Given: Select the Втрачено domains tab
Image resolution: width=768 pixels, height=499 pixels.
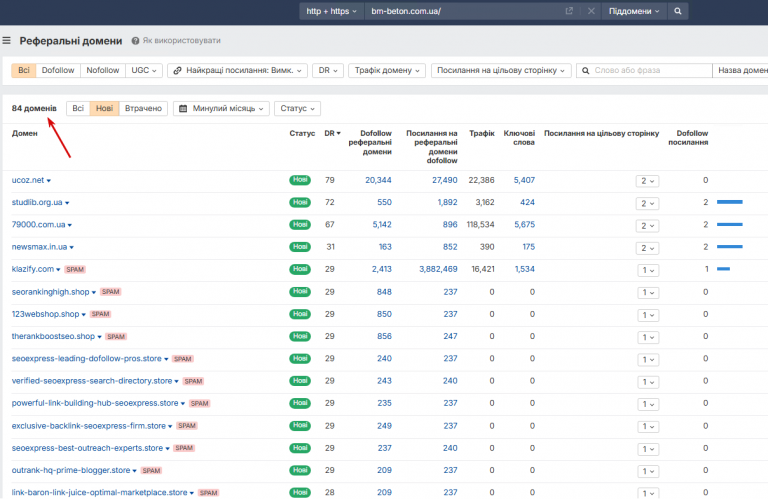Looking at the screenshot, I should coord(143,108).
